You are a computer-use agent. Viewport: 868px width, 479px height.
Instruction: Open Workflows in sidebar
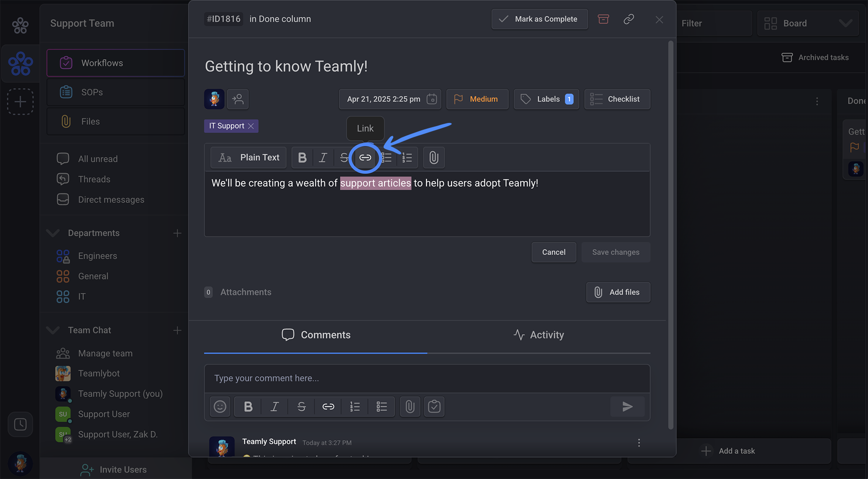point(116,63)
